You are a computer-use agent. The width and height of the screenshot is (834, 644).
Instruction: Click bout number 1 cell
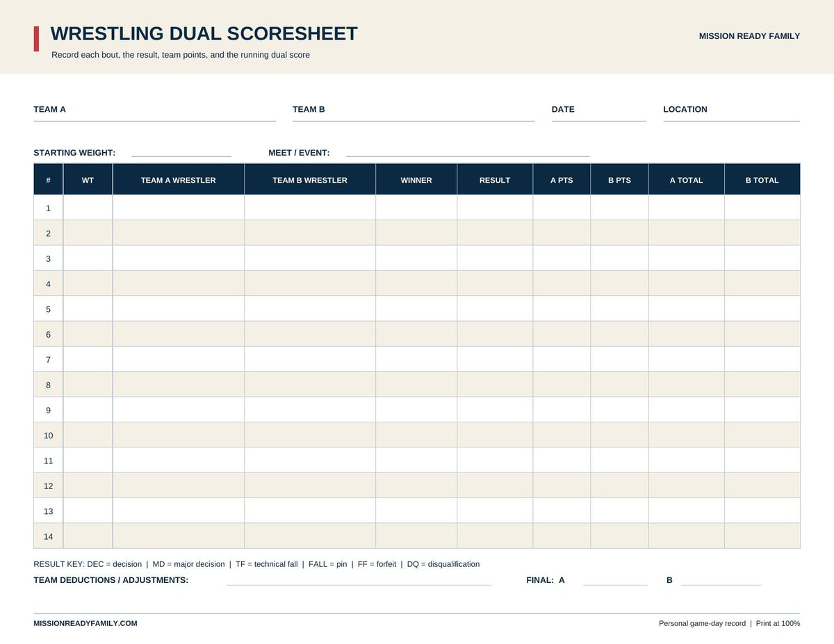[x=48, y=208]
